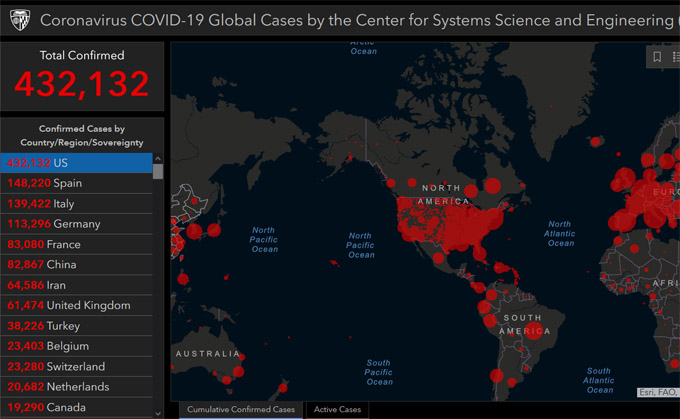Viewport: 680px width, 419px height.
Task: Switch to the Cumulative Confirmed Cases tab
Action: tap(241, 409)
